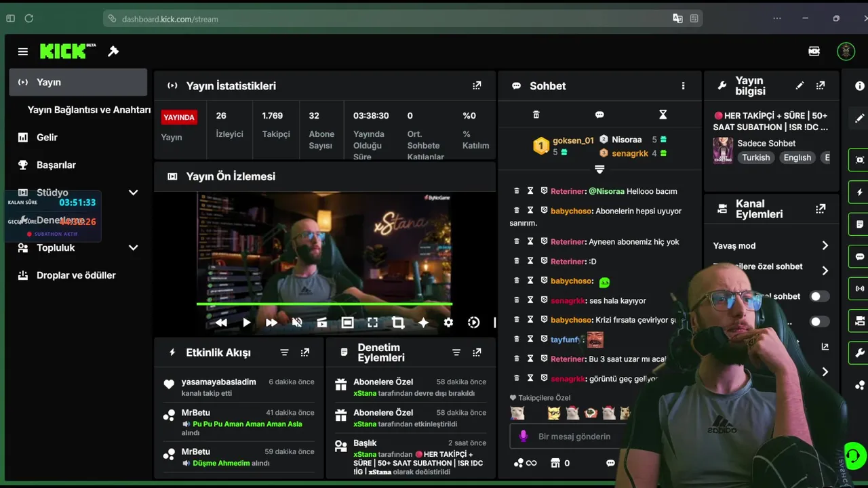This screenshot has height=488, width=868.
Task: Click the sparkle icon in the preview player controls
Action: (x=423, y=323)
